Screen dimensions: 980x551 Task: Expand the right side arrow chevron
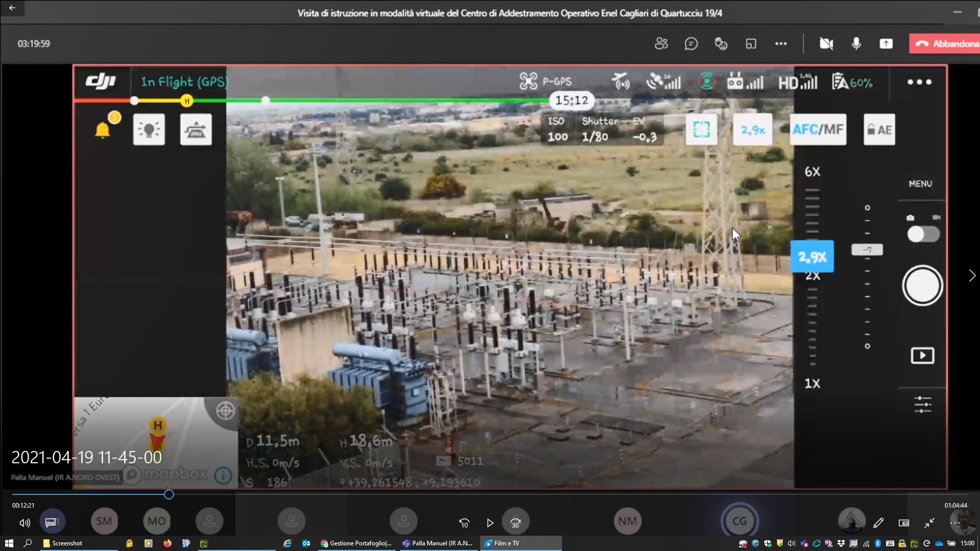click(972, 275)
